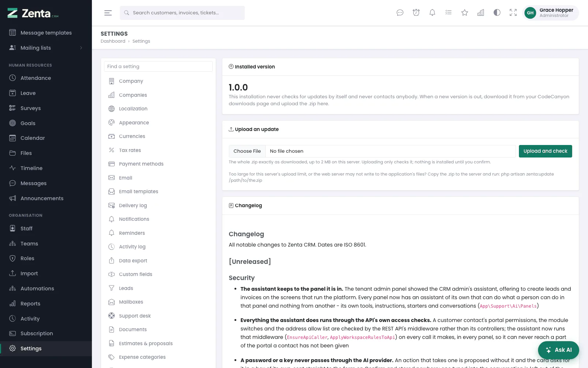The image size is (588, 368).
Task: Open Custom fields settings
Action: coord(158,274)
